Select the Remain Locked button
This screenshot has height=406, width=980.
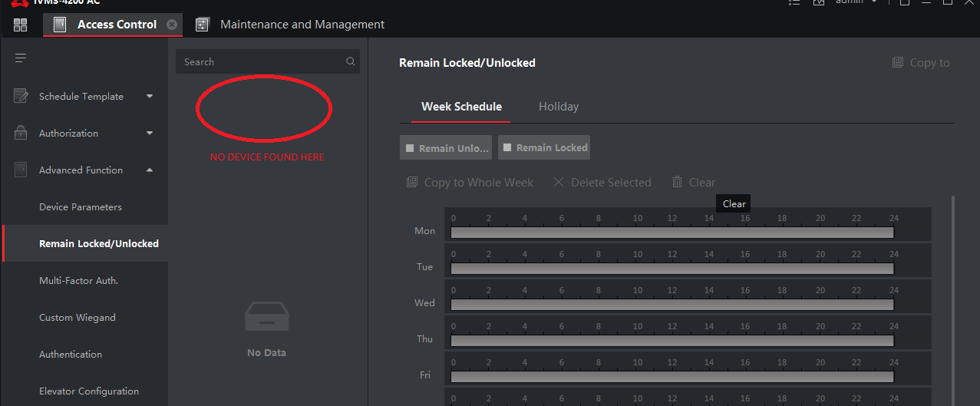tap(544, 147)
